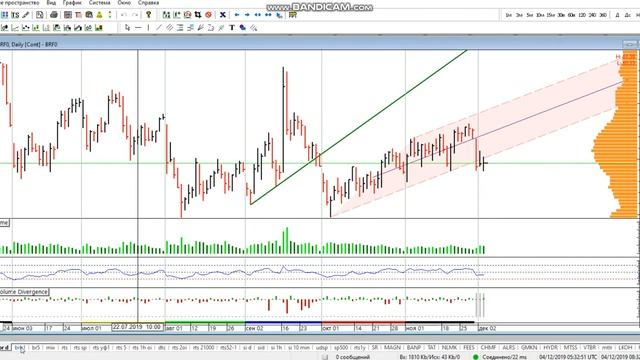Screen dimensions: 640x360
Task: Click the TS toolbar icon
Action: click(x=15, y=15)
